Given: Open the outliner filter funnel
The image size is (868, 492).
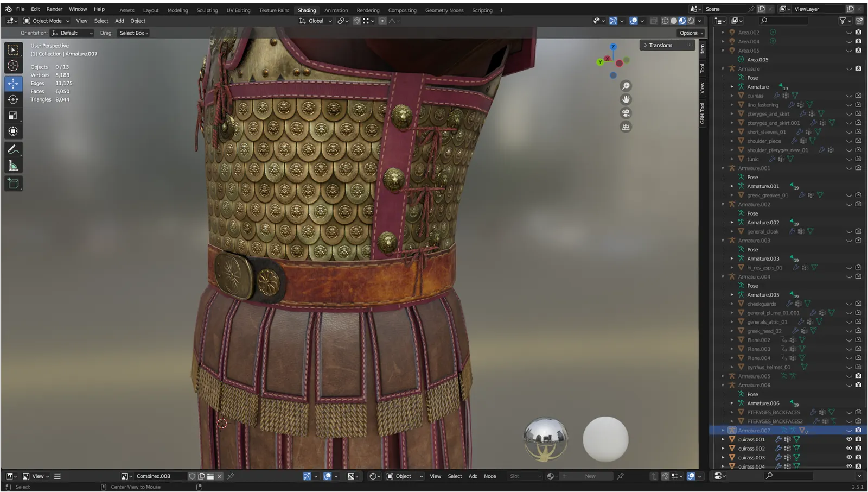Looking at the screenshot, I should tap(843, 21).
